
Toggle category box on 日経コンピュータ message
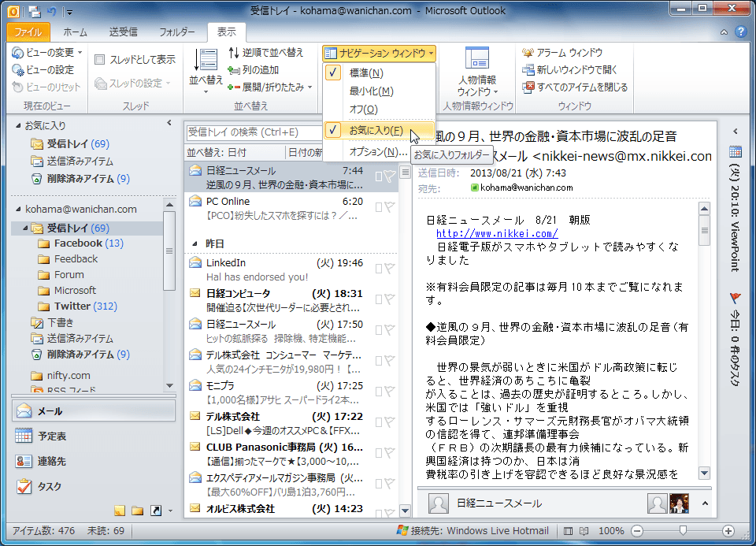[x=379, y=299]
